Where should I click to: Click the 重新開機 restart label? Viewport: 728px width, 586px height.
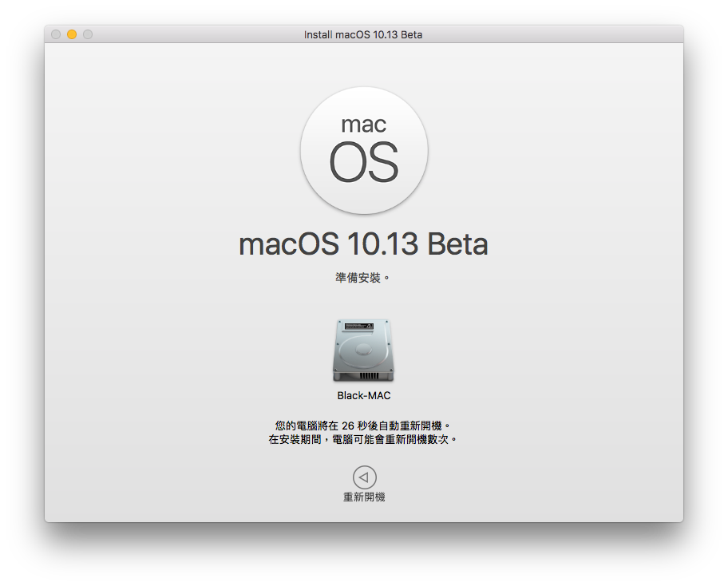(x=364, y=497)
